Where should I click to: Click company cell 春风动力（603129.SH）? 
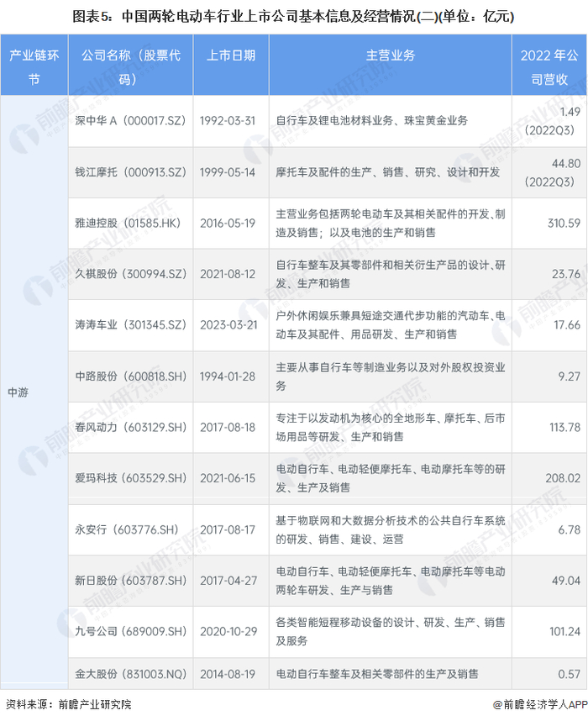click(x=131, y=428)
